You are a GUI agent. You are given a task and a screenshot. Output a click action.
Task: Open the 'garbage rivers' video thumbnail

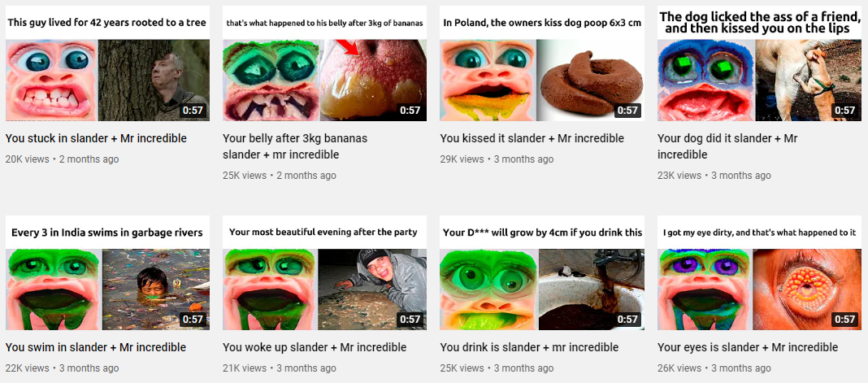pos(107,273)
